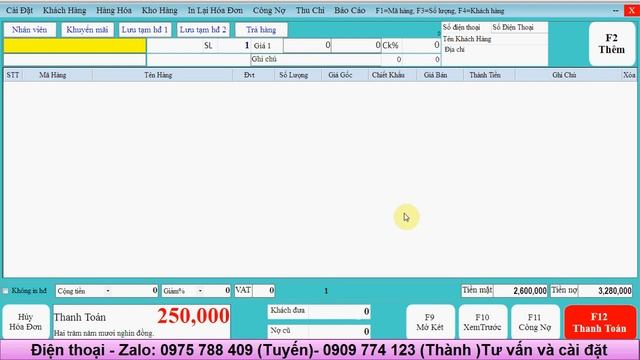Image resolution: width=640 pixels, height=360 pixels.
Task: Click the Khách đưa amount field
Action: click(x=340, y=312)
